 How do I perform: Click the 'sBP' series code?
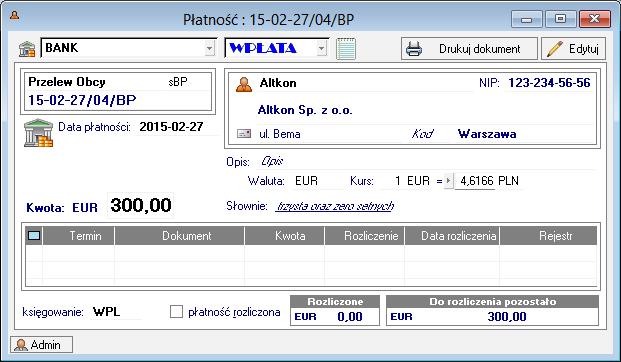[x=178, y=82]
